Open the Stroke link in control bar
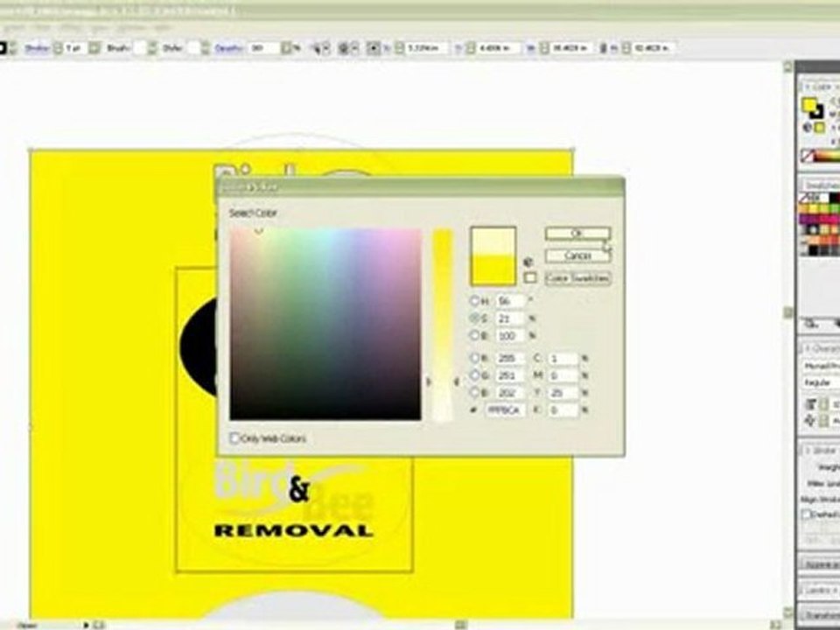 click(x=37, y=48)
